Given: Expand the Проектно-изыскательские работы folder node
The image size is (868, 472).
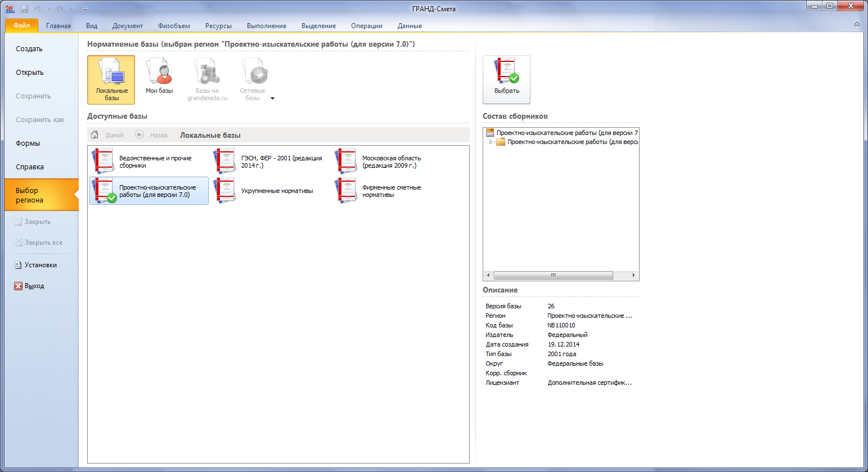Looking at the screenshot, I should pos(491,142).
